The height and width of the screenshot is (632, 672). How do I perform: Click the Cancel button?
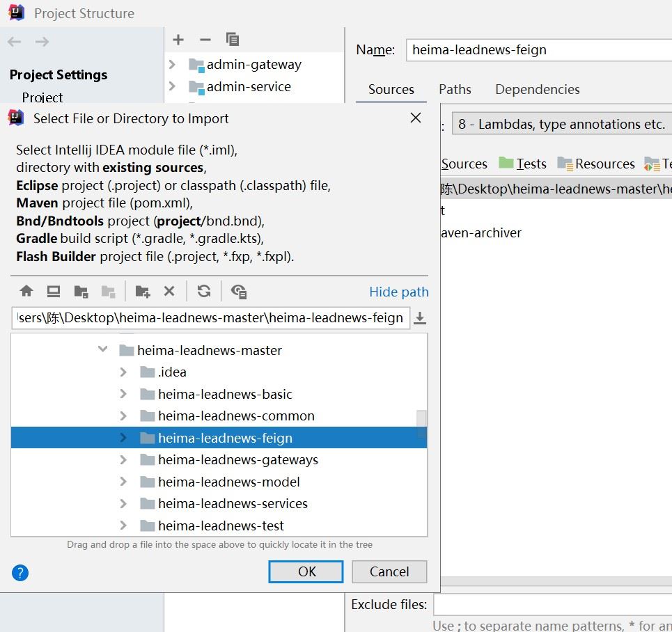389,571
